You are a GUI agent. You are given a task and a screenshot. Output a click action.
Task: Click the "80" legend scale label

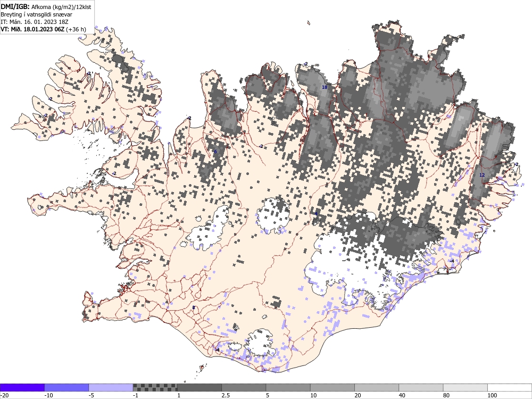click(447, 395)
